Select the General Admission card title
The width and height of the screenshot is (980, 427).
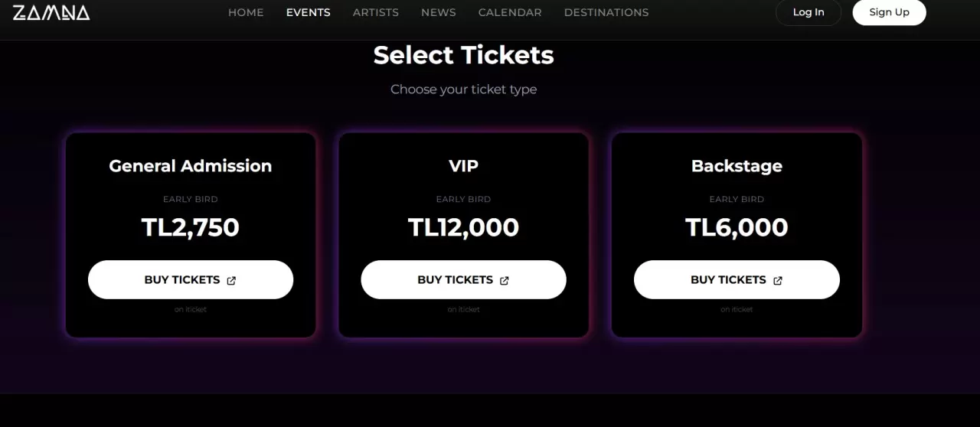191,166
